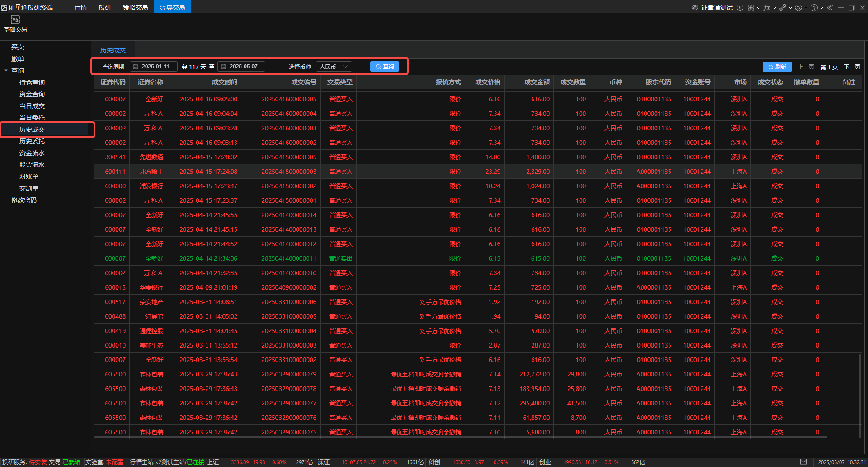Click the application logo icon in title bar
The image size is (868, 467).
(x=4, y=8)
